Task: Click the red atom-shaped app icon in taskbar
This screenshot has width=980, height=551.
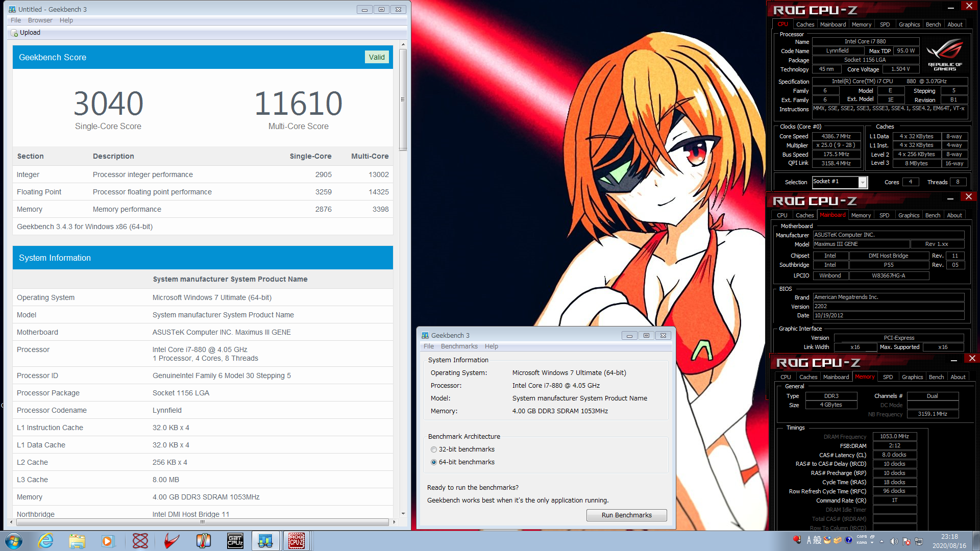Action: tap(140, 541)
